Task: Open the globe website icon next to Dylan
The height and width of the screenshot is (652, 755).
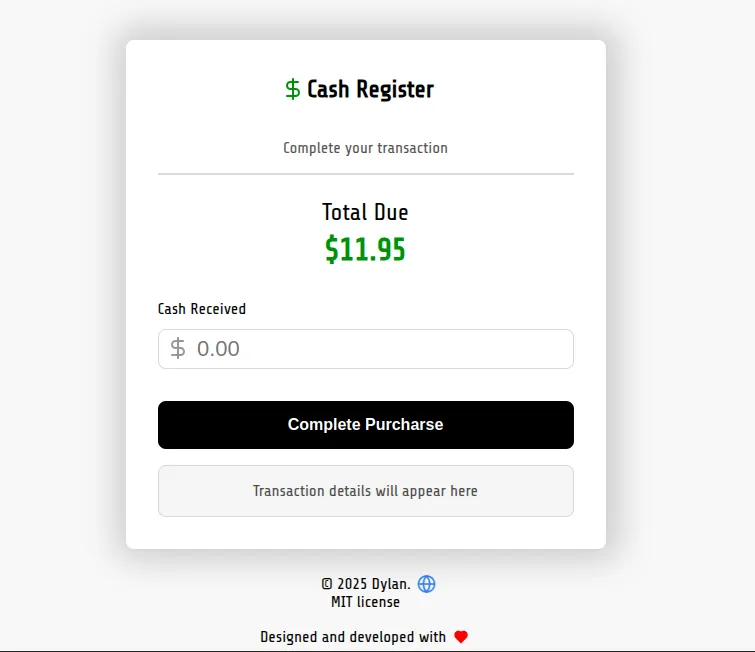Action: pos(427,584)
